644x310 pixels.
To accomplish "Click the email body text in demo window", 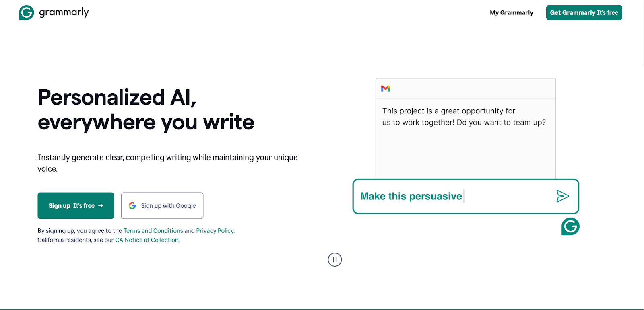I will pos(464,117).
